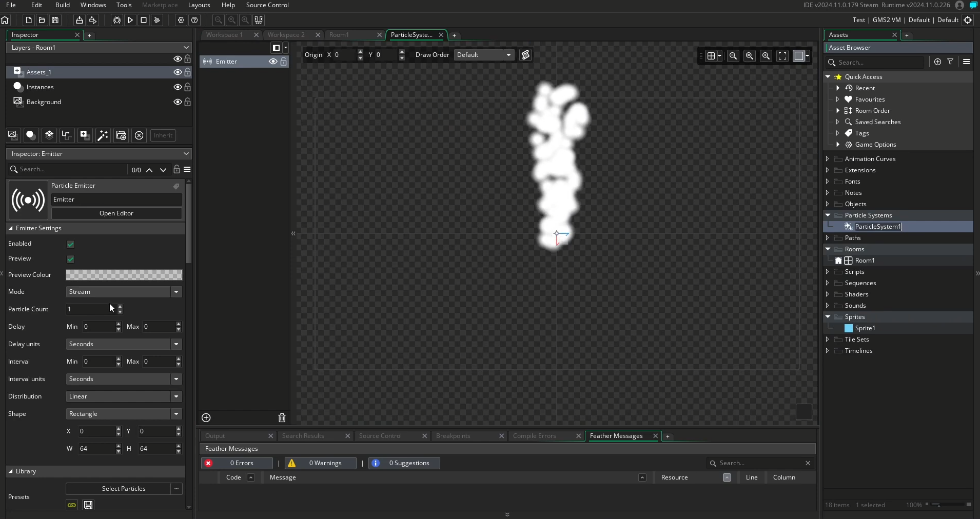Toggle visibility of the Assets_1 layer
Viewport: 980px width, 519px height.
click(178, 72)
